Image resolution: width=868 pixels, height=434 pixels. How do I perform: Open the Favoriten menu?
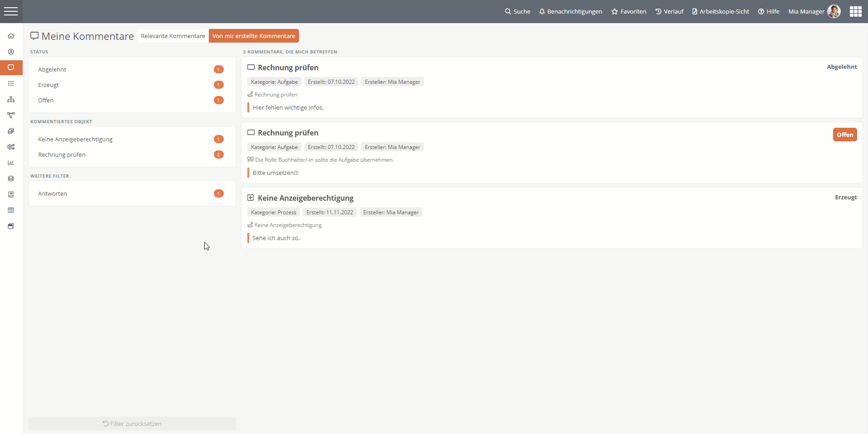point(629,11)
